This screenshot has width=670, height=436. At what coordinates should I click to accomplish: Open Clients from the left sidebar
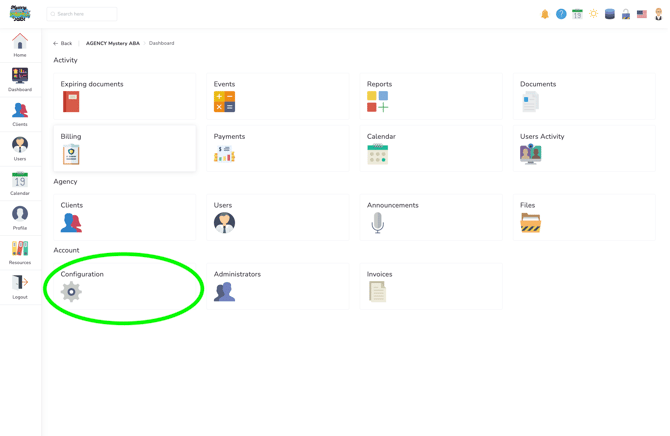click(x=20, y=115)
